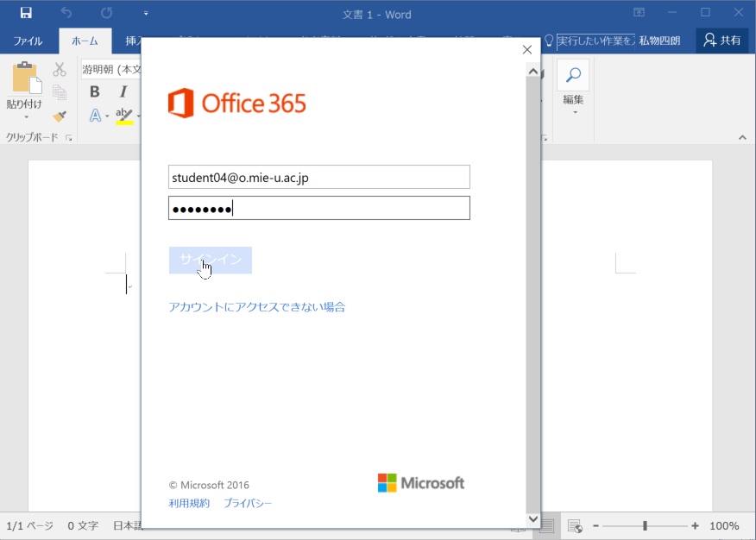Zoom out with the minus button
The height and width of the screenshot is (540, 756).
pos(596,526)
